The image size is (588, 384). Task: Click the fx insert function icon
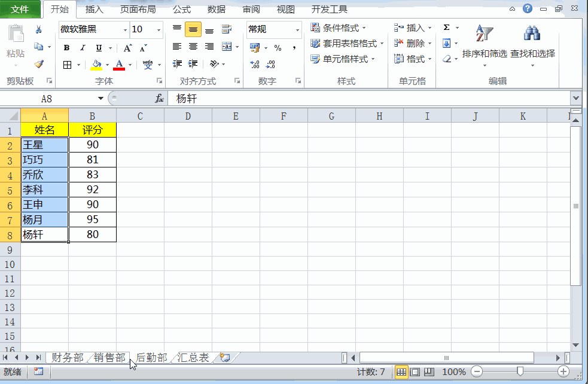(159, 99)
